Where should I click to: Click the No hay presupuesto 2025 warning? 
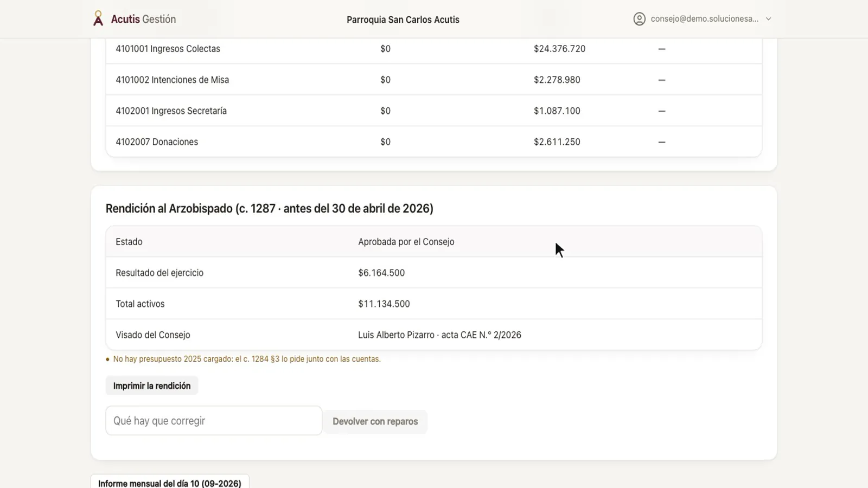click(247, 359)
